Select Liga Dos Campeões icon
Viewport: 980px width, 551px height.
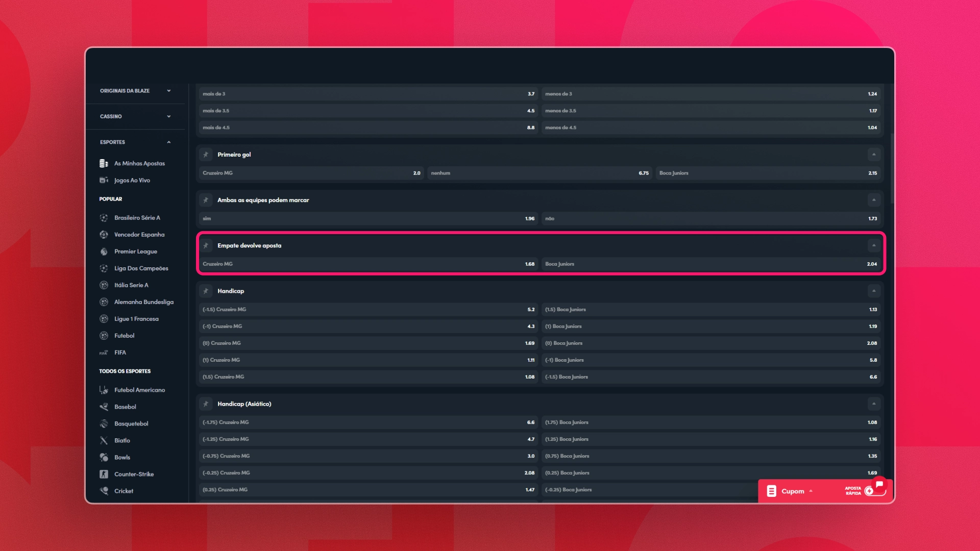tap(104, 268)
